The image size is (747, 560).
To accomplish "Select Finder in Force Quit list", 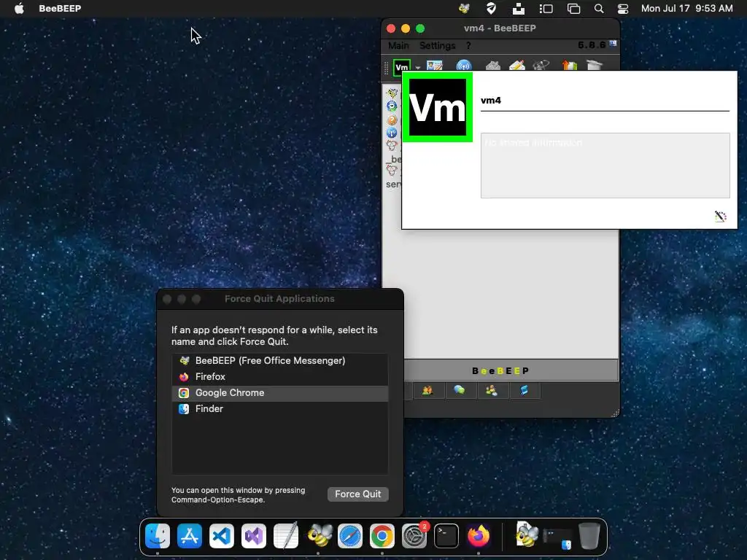I will [x=279, y=409].
